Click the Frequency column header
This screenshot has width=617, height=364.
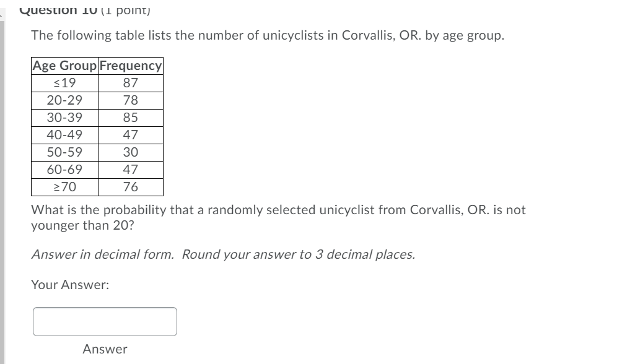[130, 66]
